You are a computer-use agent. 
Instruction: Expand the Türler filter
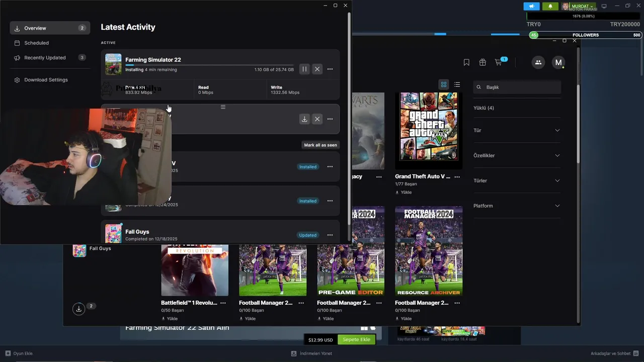pyautogui.click(x=517, y=180)
